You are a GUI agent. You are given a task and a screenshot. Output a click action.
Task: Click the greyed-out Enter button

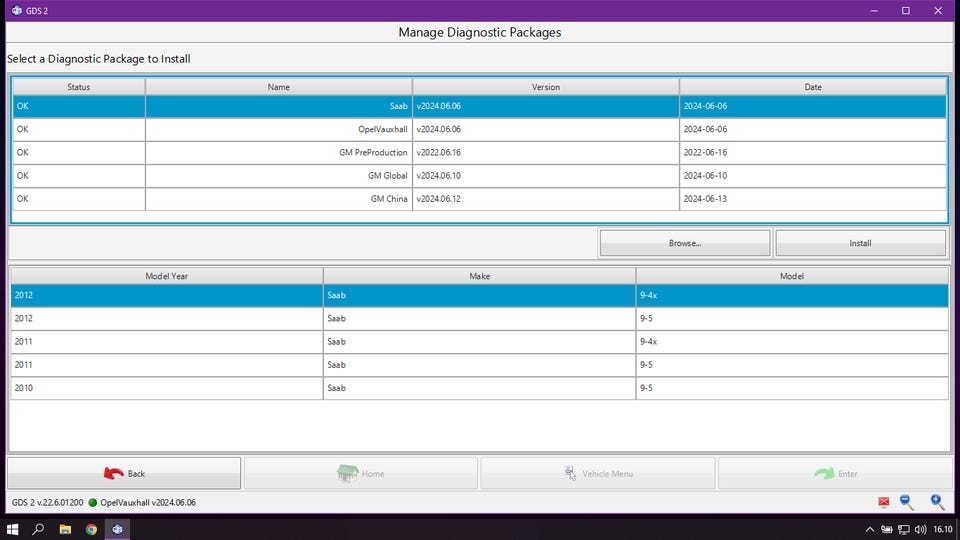click(834, 473)
